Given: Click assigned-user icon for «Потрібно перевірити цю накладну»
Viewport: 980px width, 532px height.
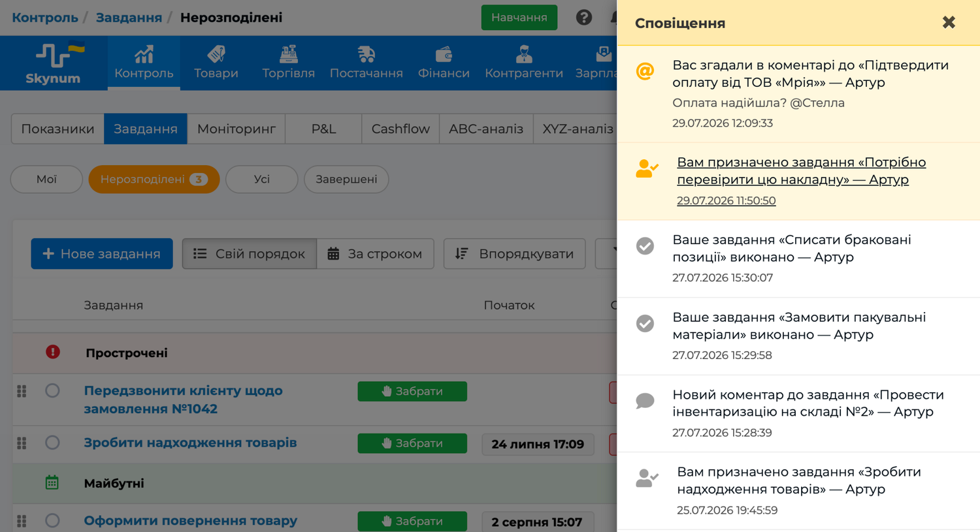Looking at the screenshot, I should tap(647, 168).
